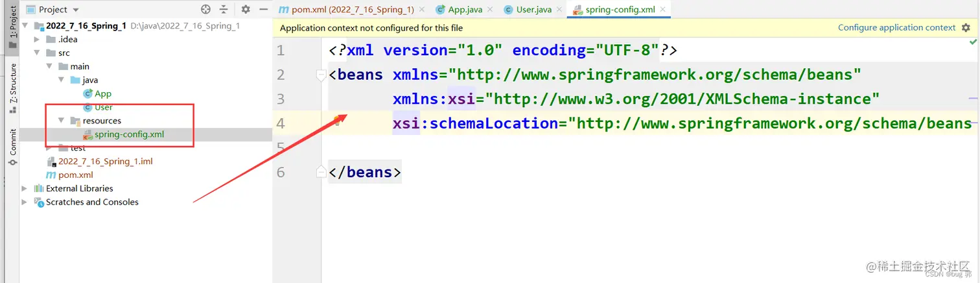Hide the Project tool window with minus icon

(x=263, y=9)
